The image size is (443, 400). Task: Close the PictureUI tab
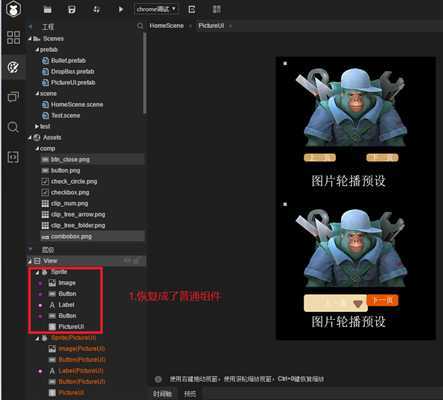pos(230,26)
